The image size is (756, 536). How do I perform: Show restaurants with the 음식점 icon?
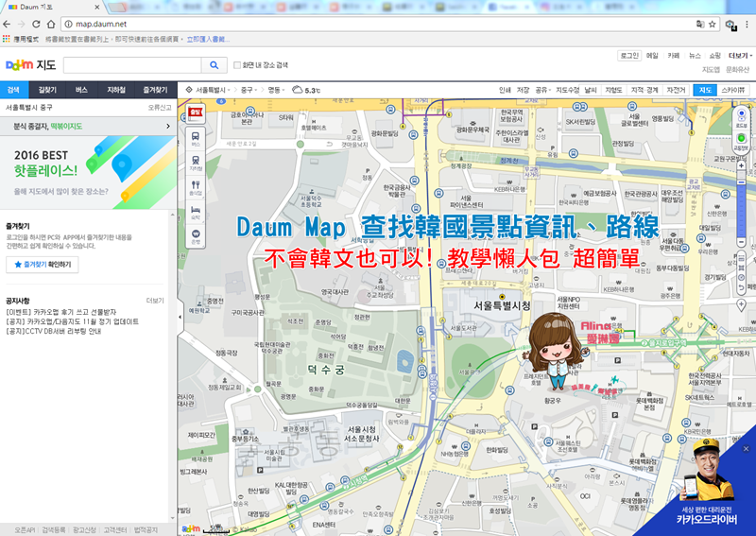click(196, 187)
